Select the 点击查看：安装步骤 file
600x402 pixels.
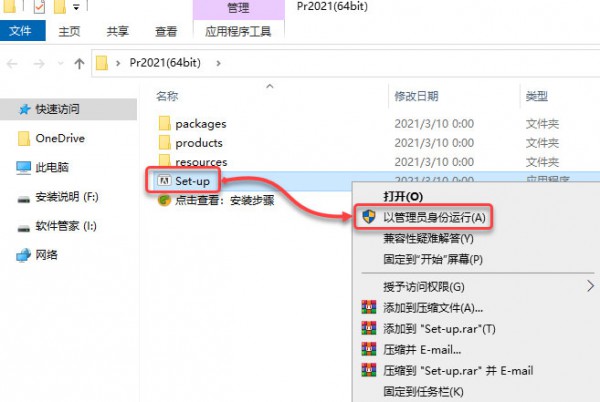coord(225,200)
